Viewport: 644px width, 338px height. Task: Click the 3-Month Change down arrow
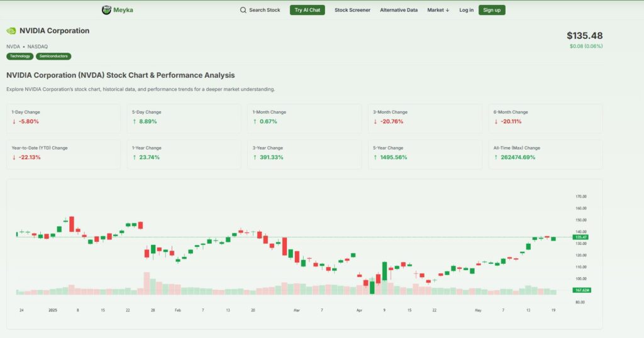click(375, 121)
